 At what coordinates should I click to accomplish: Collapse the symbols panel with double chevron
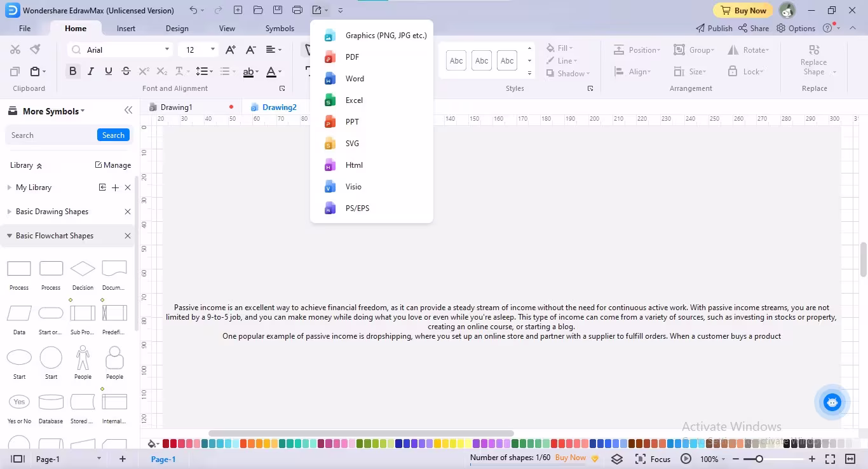coord(128,111)
